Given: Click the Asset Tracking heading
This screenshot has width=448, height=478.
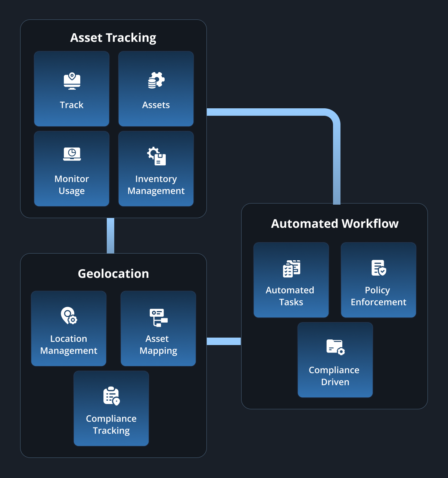Looking at the screenshot, I should coord(113,38).
